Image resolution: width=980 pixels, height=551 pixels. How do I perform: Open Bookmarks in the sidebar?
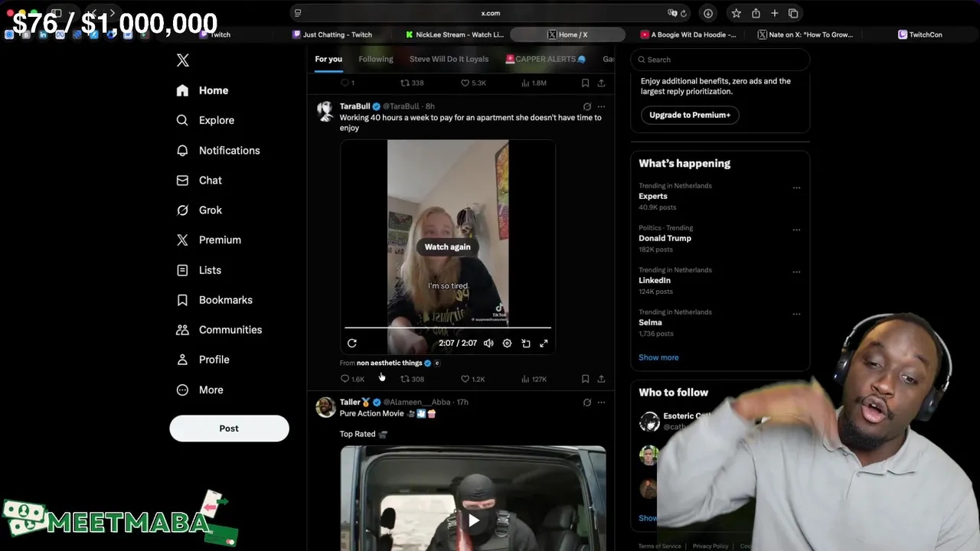(214, 300)
